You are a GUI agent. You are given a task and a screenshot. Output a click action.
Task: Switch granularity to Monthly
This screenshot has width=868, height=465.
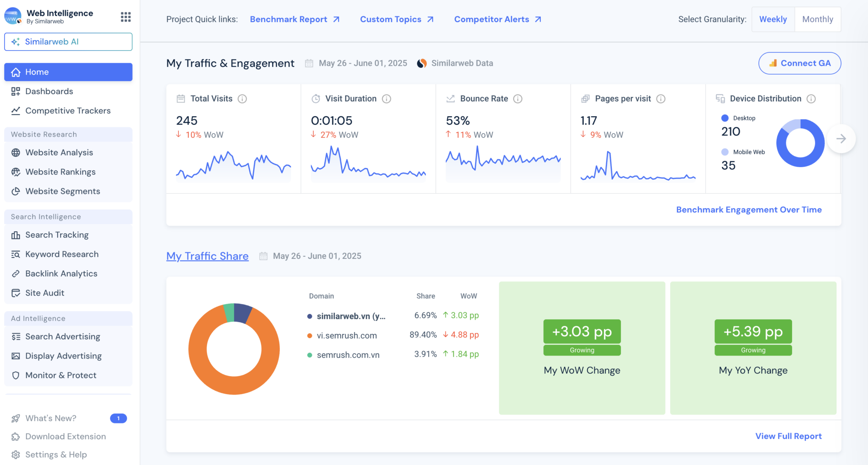[818, 19]
